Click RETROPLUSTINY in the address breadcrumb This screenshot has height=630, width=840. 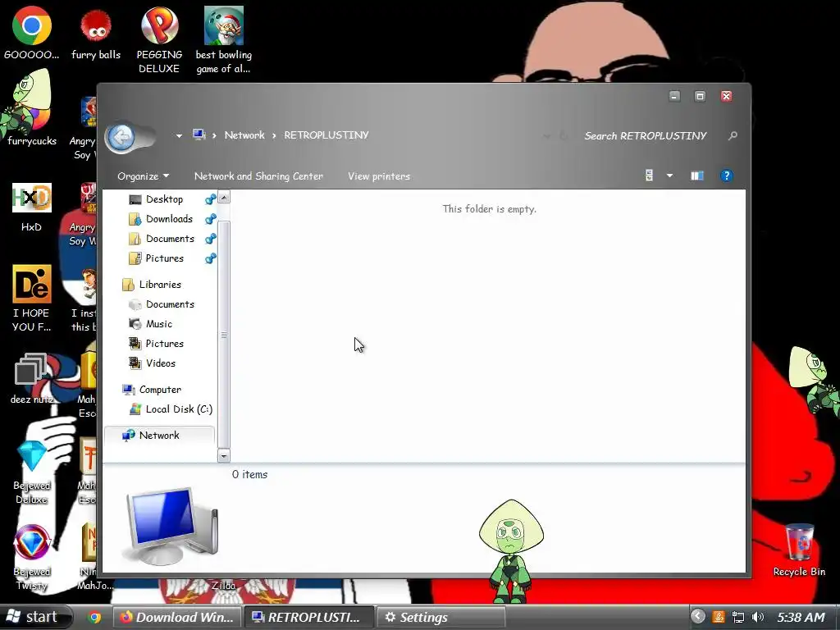pyautogui.click(x=326, y=135)
